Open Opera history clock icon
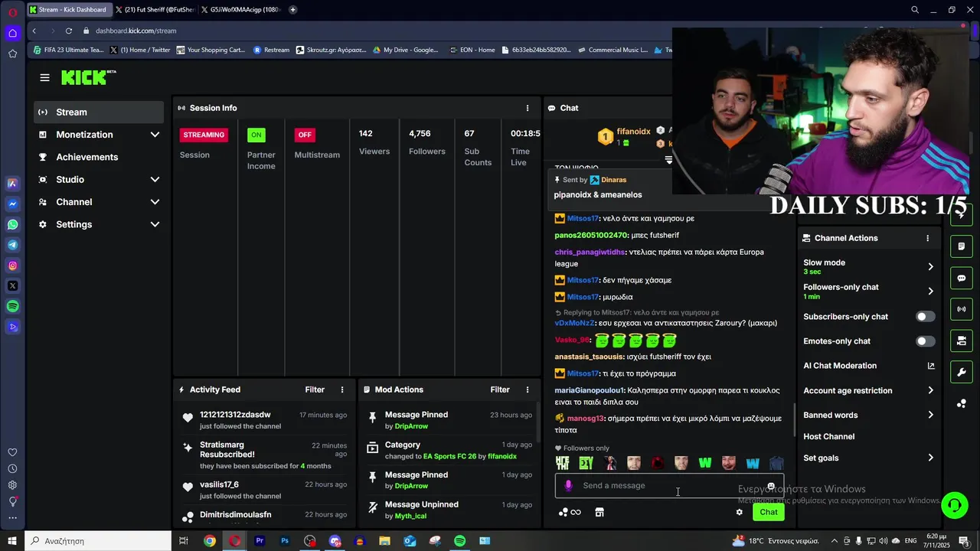 12,468
